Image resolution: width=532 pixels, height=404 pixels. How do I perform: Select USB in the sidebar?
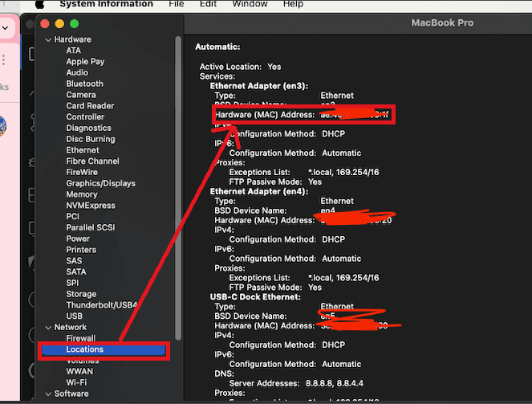coord(74,316)
